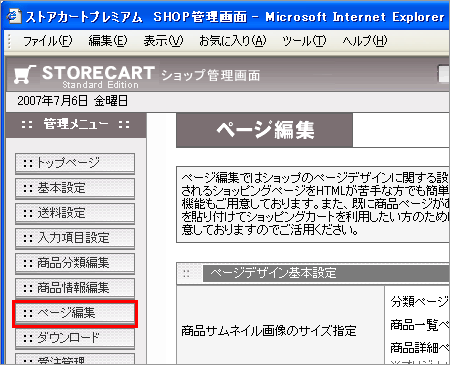Image resolution: width=450 pixels, height=365 pixels.
Task: Open 基本設定 in the sidebar
Action: tap(75, 188)
